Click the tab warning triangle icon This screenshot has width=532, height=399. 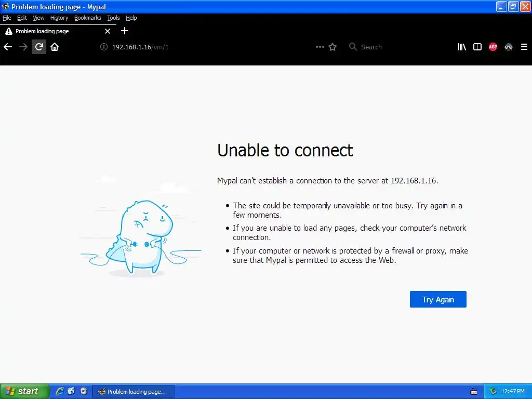coord(9,31)
